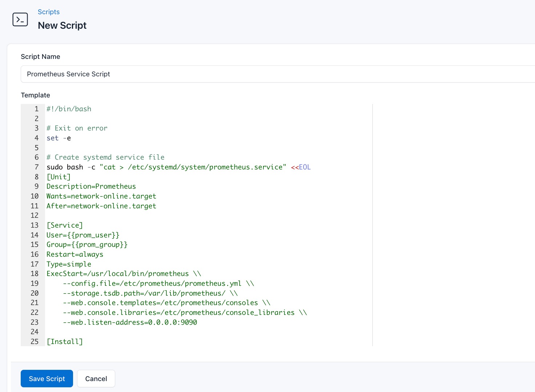The height and width of the screenshot is (392, 535).
Task: Click the Cancel button
Action: [x=96, y=379]
